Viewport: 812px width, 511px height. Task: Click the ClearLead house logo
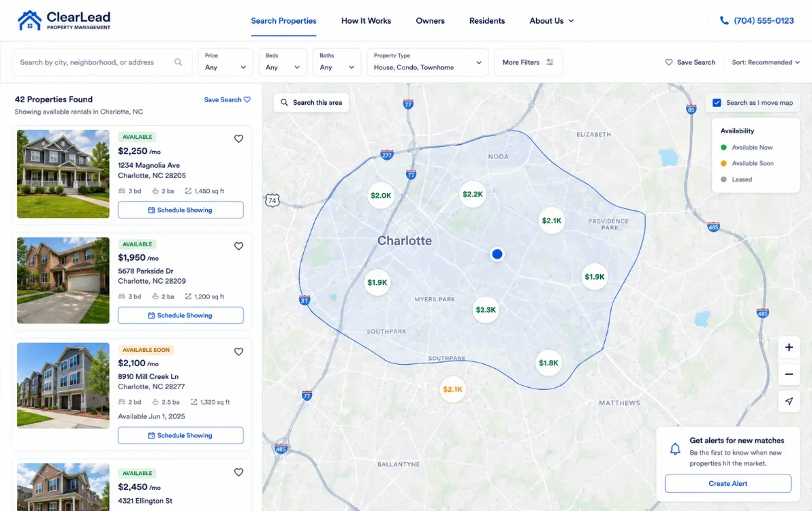[x=29, y=20]
